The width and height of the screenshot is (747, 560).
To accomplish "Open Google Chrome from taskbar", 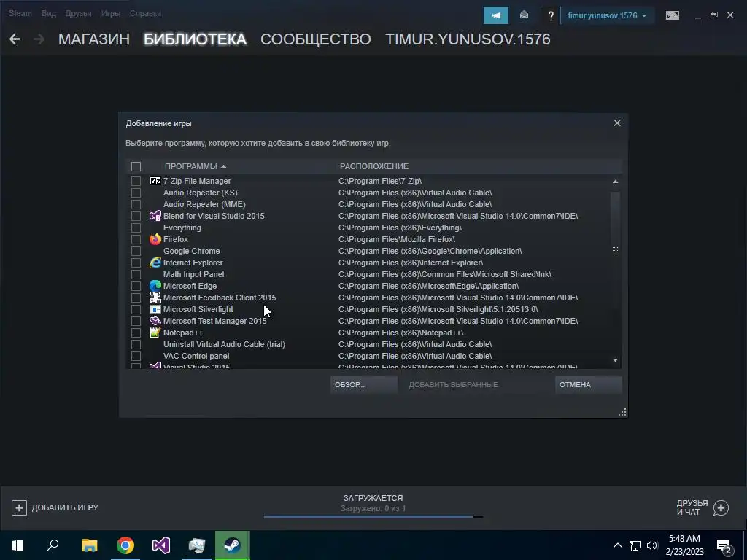I will tap(125, 545).
